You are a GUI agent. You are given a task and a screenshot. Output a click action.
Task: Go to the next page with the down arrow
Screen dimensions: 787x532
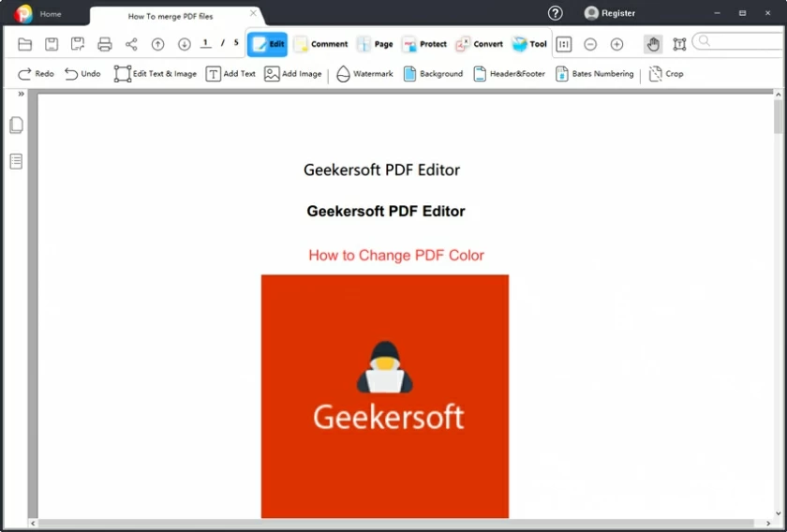185,44
